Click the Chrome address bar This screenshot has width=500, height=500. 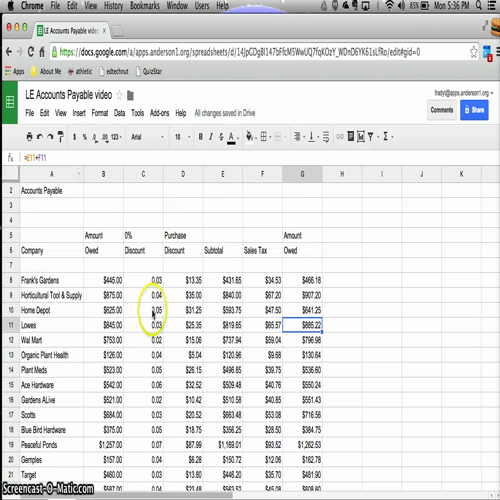[260, 52]
